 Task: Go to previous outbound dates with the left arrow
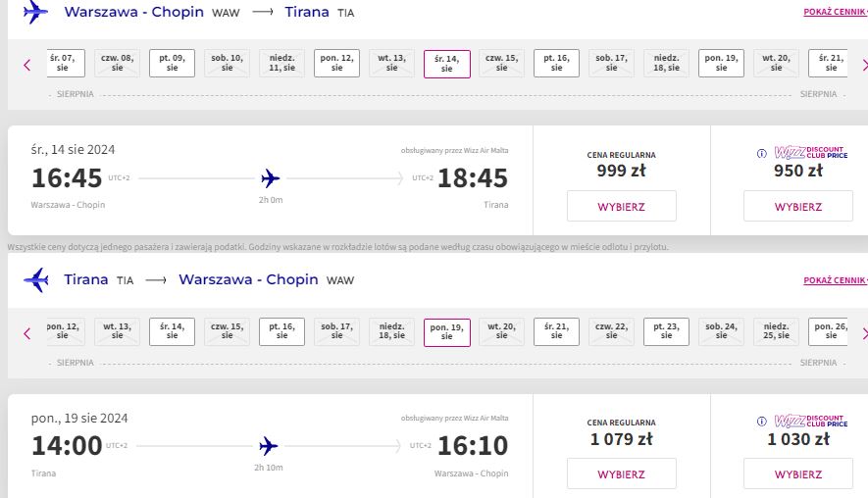[27, 66]
